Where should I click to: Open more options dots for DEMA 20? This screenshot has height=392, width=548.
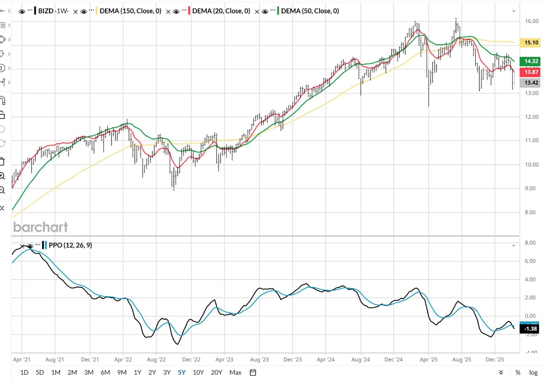click(184, 10)
